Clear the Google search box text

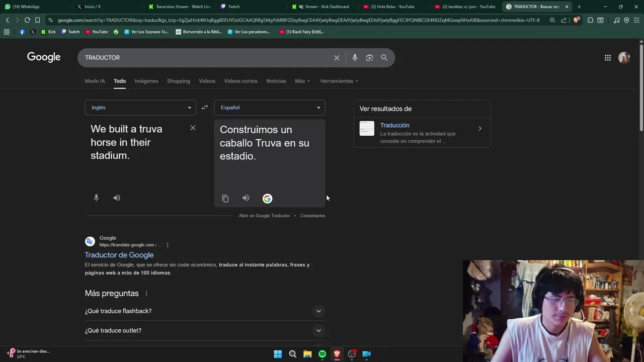click(337, 58)
